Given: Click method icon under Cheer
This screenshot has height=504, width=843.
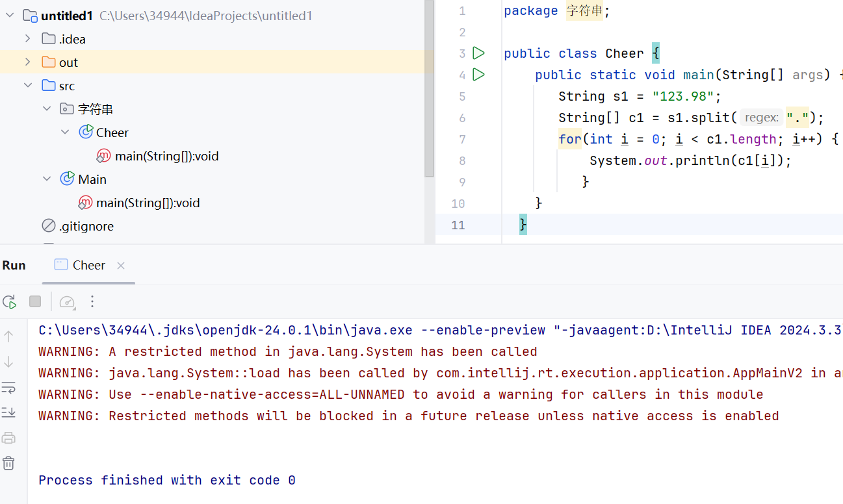Looking at the screenshot, I should (104, 156).
